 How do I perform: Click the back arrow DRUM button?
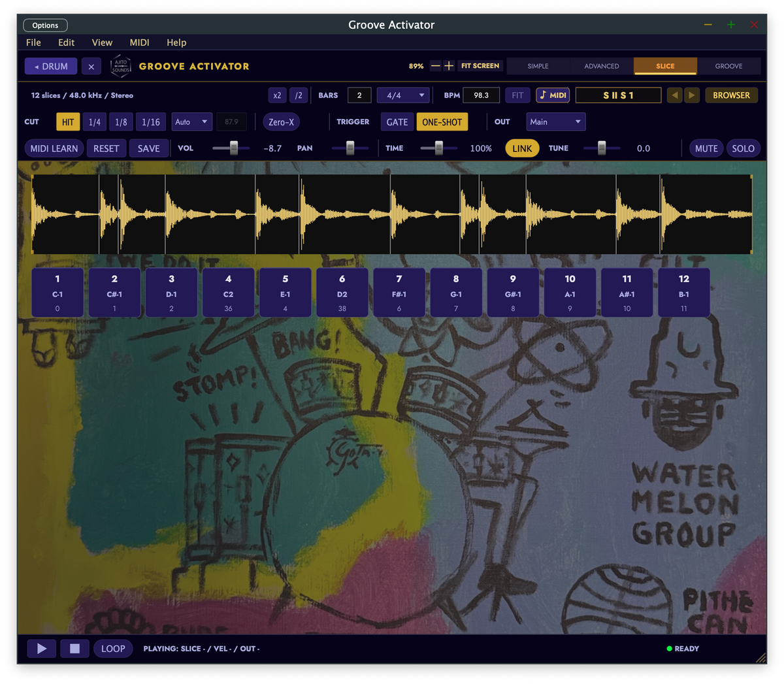click(51, 67)
